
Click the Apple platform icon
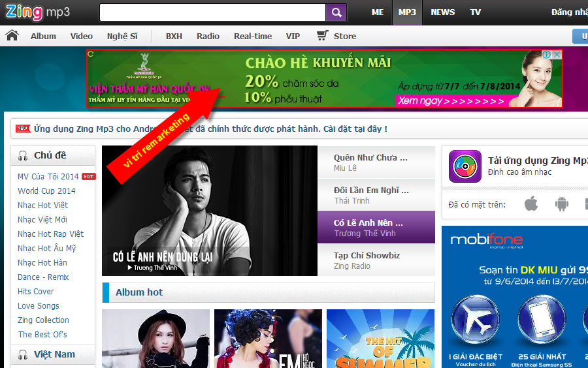[x=531, y=204]
